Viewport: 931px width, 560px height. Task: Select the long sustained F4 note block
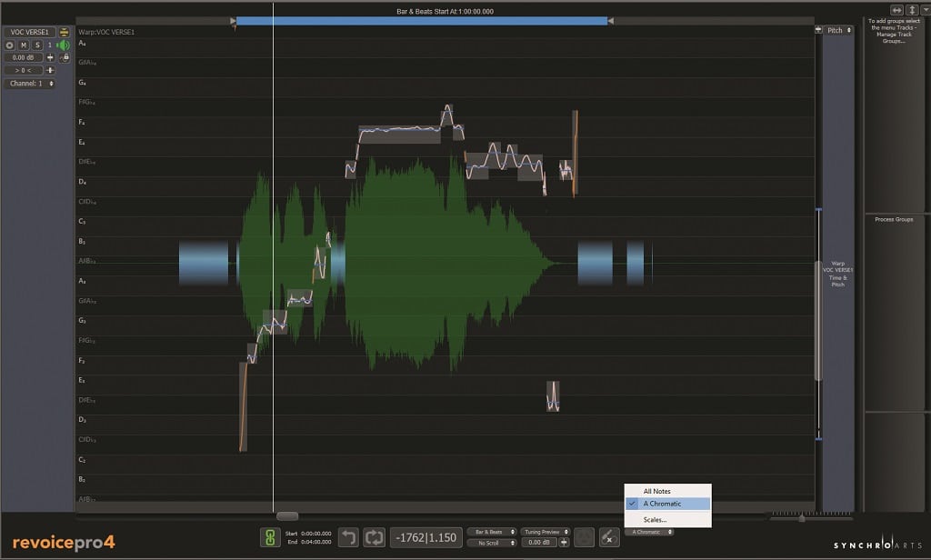(400, 135)
